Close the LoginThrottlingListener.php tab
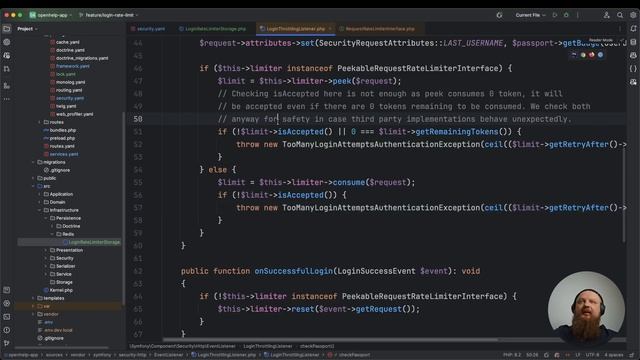Screen dimensions: 640x360 click(x=330, y=29)
